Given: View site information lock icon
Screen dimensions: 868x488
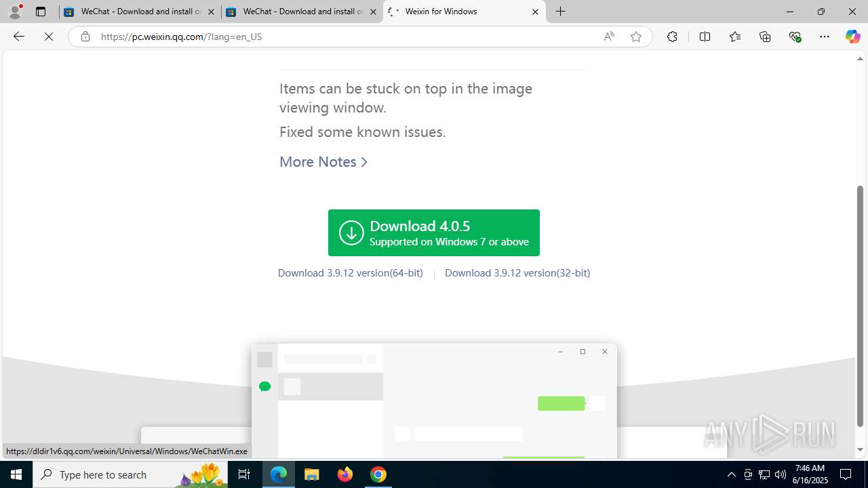Looking at the screenshot, I should pyautogui.click(x=85, y=37).
